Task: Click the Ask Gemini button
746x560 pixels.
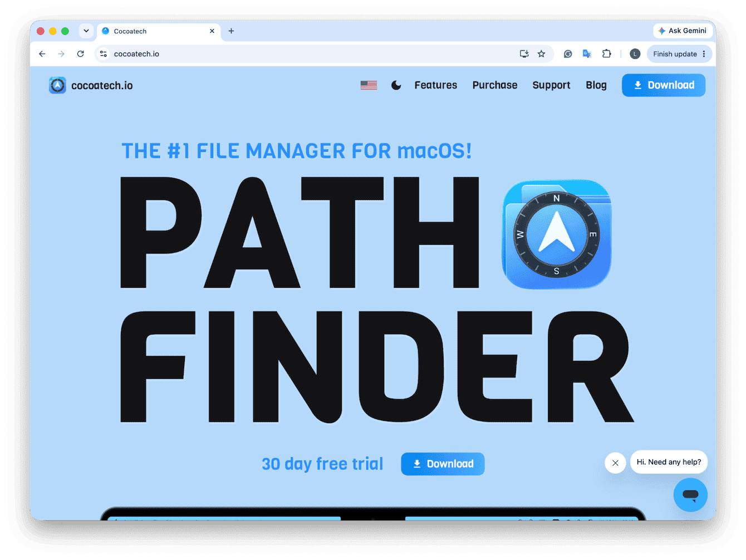Action: pos(682,31)
